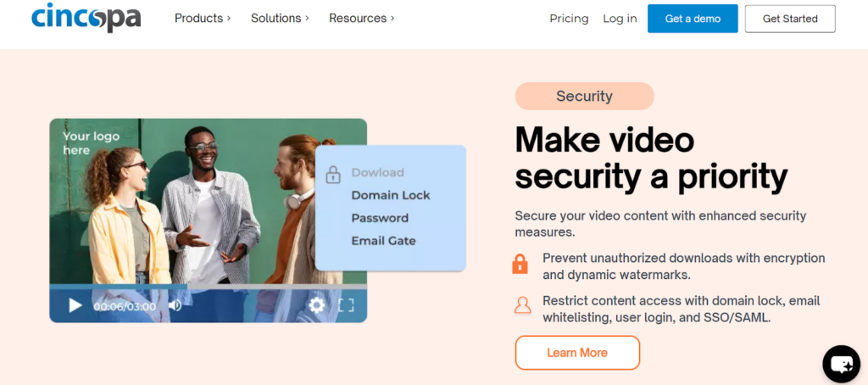Click the orange user outline icon
The image size is (868, 385).
(x=520, y=305)
